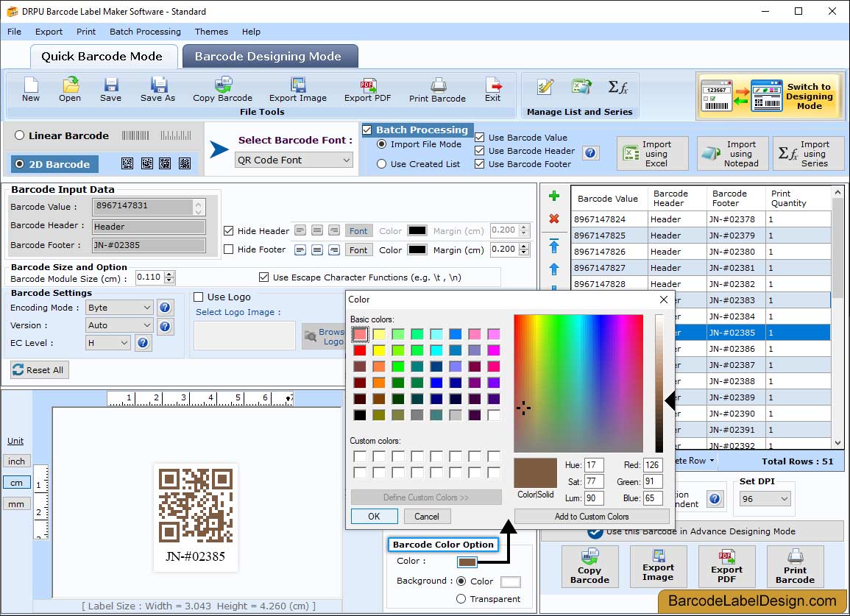This screenshot has height=616, width=850.
Task: Choose Save As in File Tools
Action: tap(157, 89)
